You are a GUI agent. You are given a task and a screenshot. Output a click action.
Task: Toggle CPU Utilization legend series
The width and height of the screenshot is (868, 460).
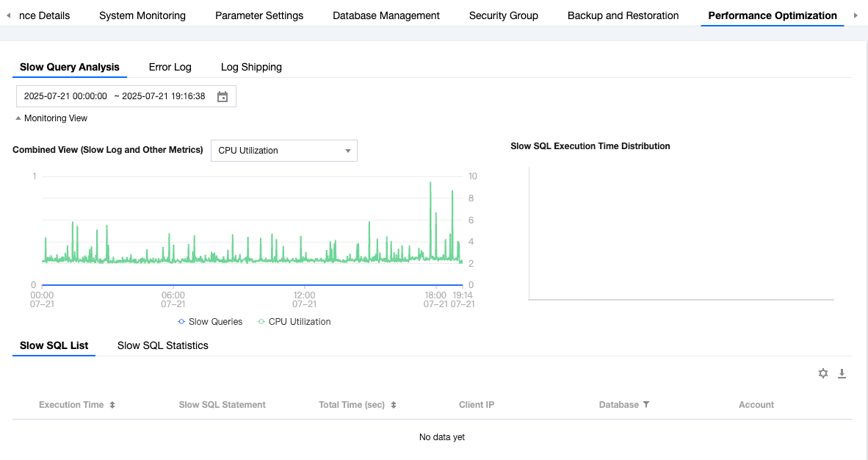pos(294,322)
